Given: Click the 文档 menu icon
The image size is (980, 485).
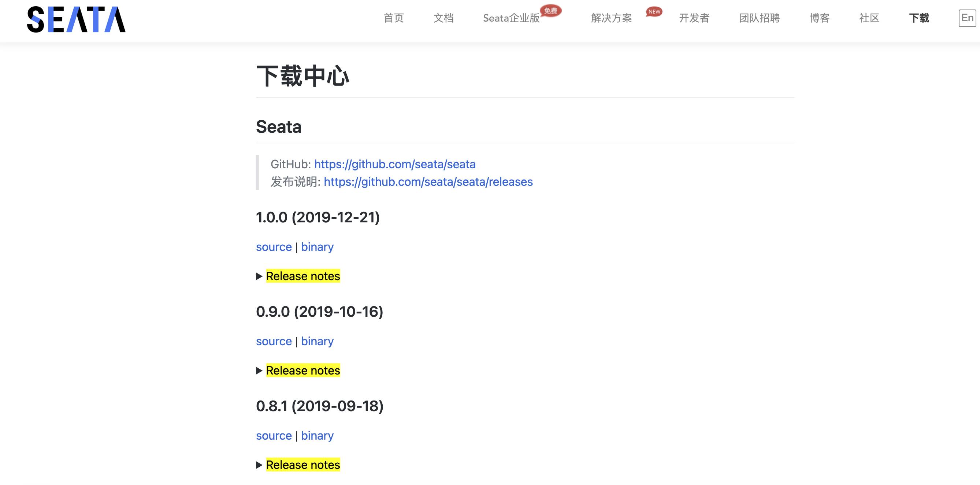Looking at the screenshot, I should (x=444, y=18).
